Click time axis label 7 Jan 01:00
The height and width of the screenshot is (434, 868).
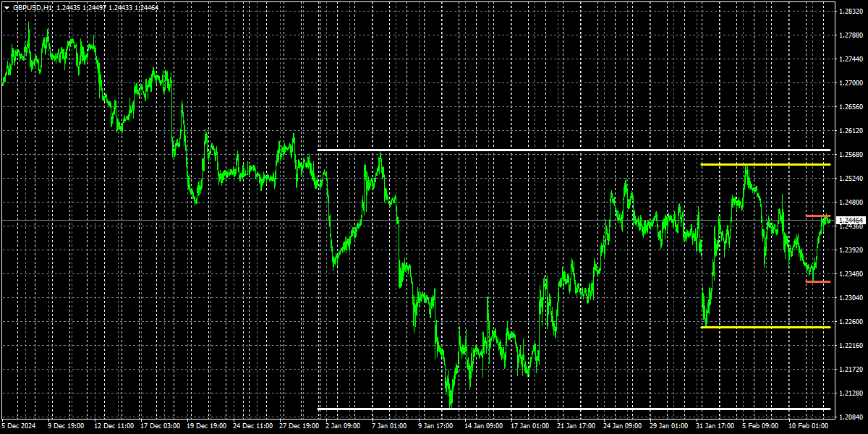click(391, 427)
